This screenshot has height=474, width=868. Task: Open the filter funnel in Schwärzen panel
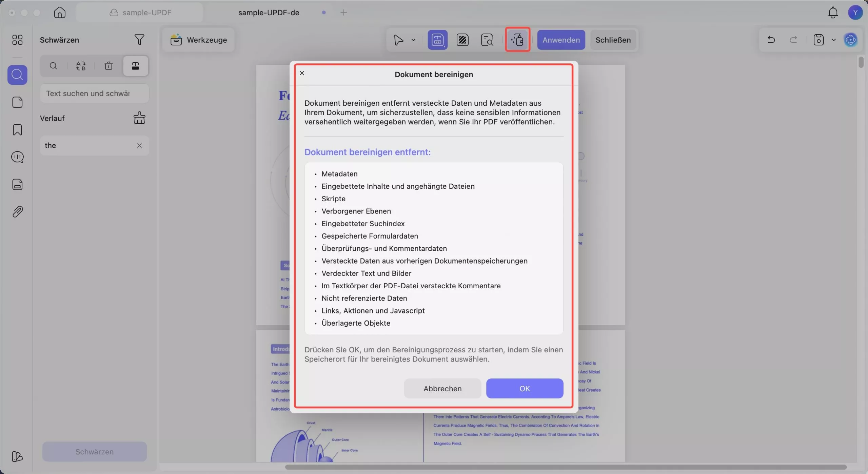(139, 40)
